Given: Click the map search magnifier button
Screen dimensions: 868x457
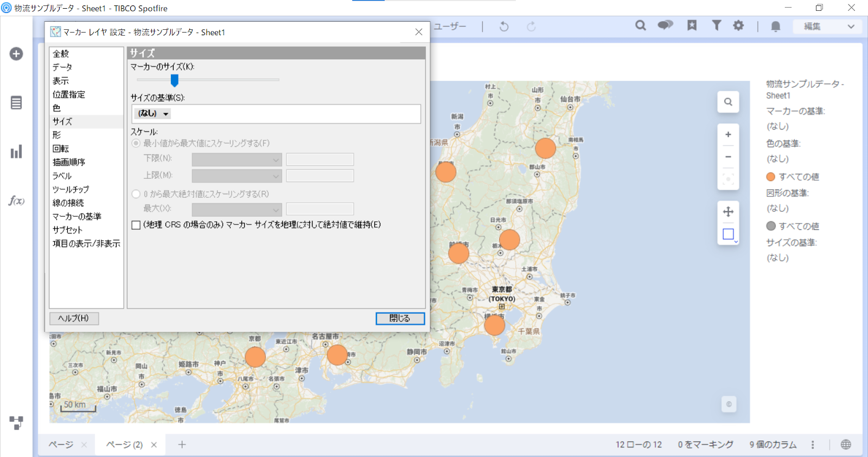Looking at the screenshot, I should point(728,102).
